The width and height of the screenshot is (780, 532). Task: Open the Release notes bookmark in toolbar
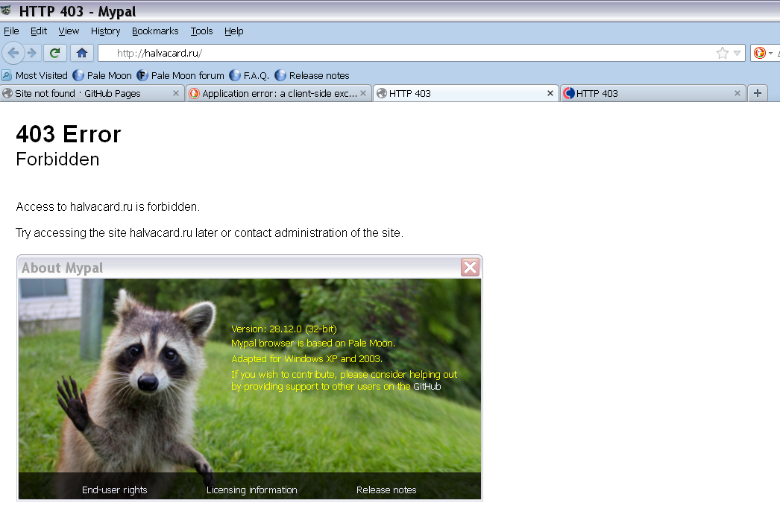click(312, 75)
